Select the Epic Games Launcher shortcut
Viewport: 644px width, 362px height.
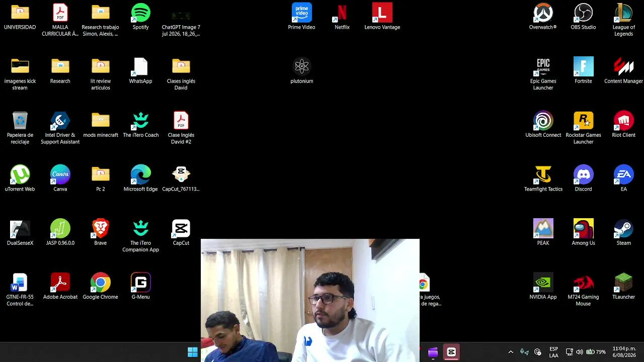543,66
